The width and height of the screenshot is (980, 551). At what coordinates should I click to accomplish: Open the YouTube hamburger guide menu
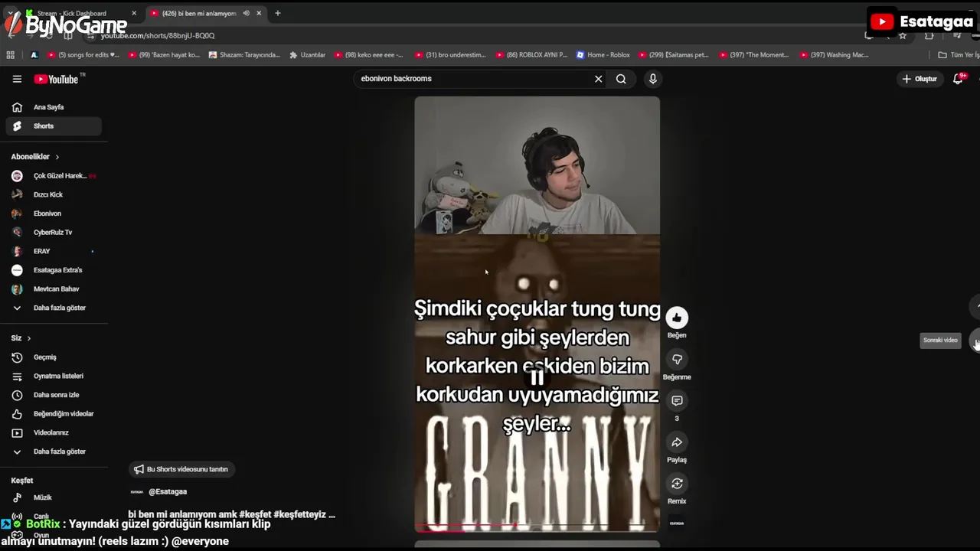pyautogui.click(x=17, y=79)
